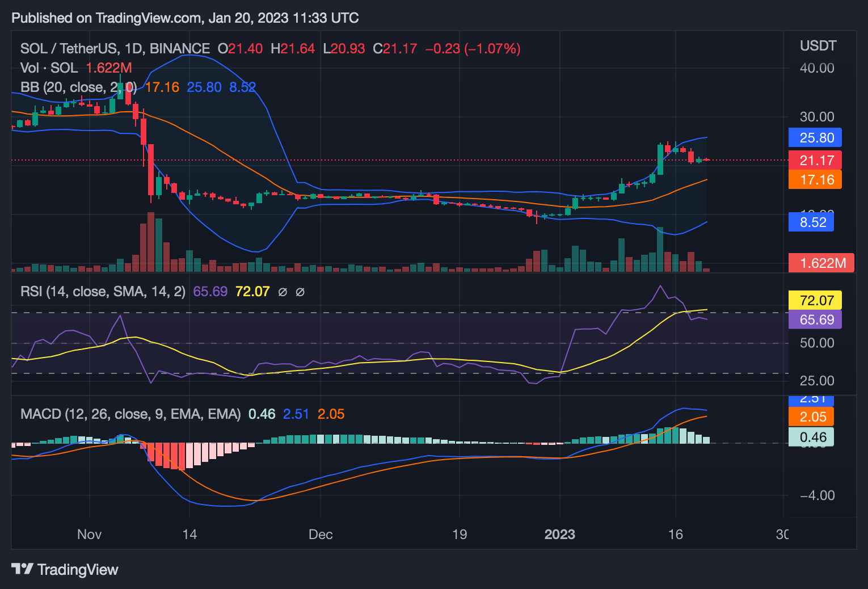This screenshot has width=868, height=589.
Task: Click the USDT currency label on price axis
Action: click(818, 46)
